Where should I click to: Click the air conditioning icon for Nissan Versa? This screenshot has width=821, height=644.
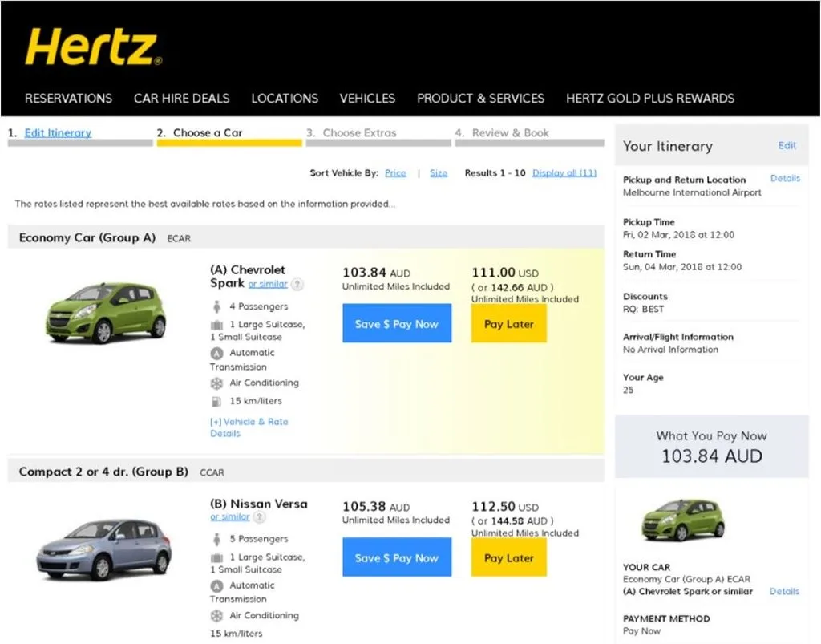point(216,616)
